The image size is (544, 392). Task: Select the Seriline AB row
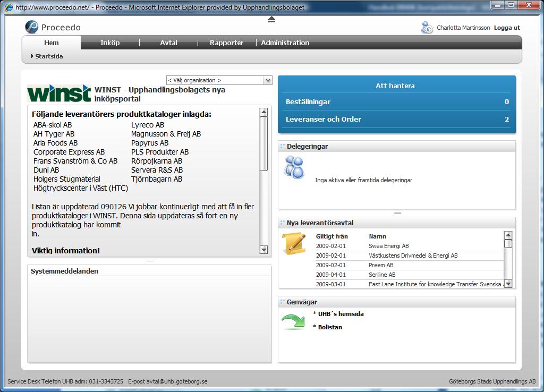click(x=410, y=275)
